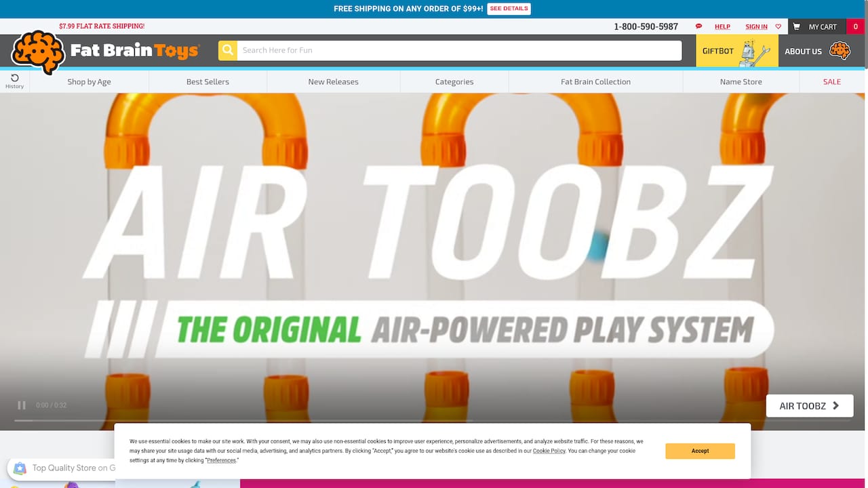The height and width of the screenshot is (488, 868).
Task: Open the Best Sellers menu
Action: 208,81
